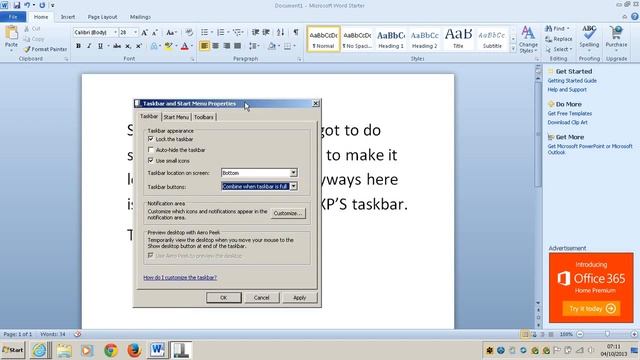The width and height of the screenshot is (640, 360).
Task: Toggle Bold formatting in Word ribbon
Action: pos(78,46)
